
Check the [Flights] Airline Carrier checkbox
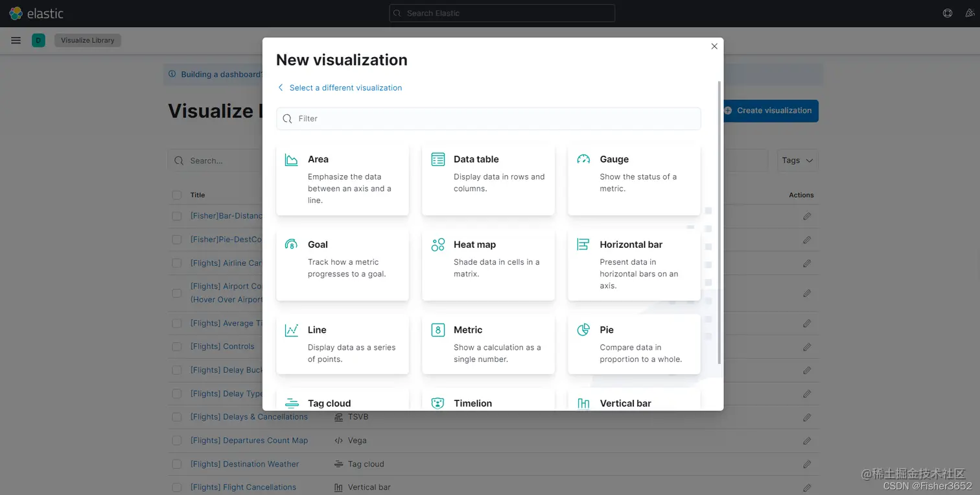point(177,263)
